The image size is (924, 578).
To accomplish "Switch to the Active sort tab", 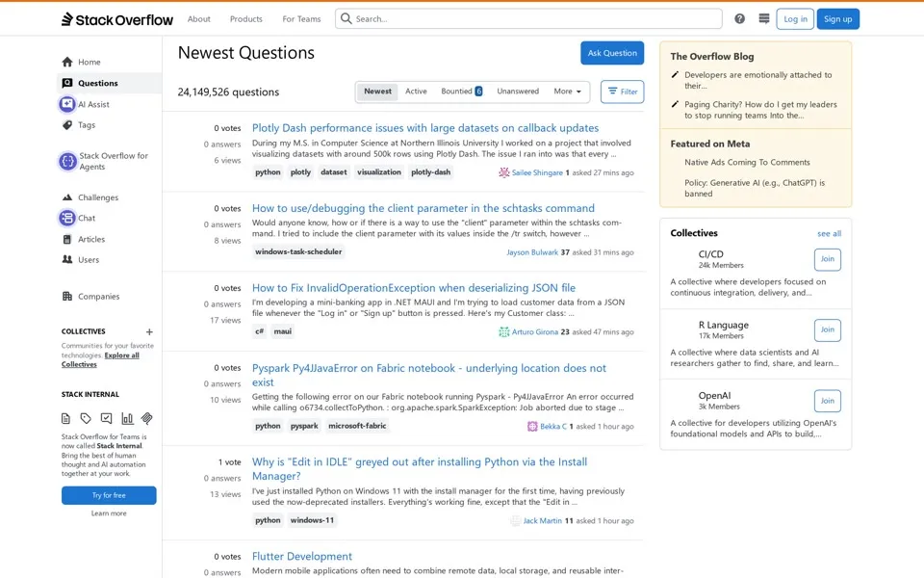I will point(416,92).
